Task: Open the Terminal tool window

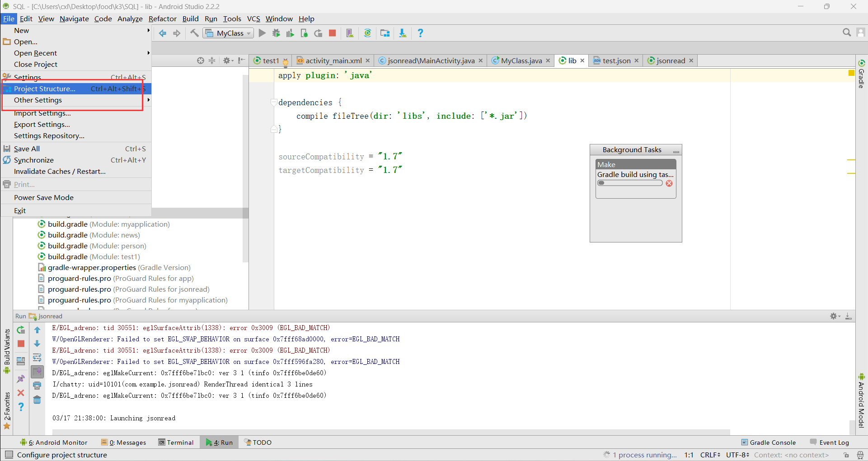Action: (x=176, y=442)
